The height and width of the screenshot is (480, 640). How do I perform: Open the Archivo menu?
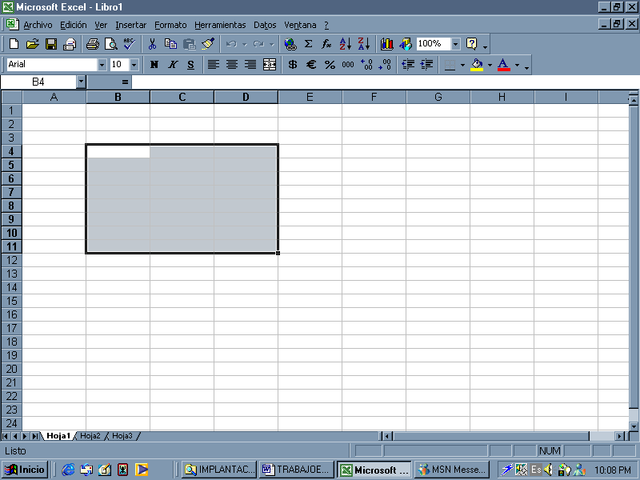38,25
